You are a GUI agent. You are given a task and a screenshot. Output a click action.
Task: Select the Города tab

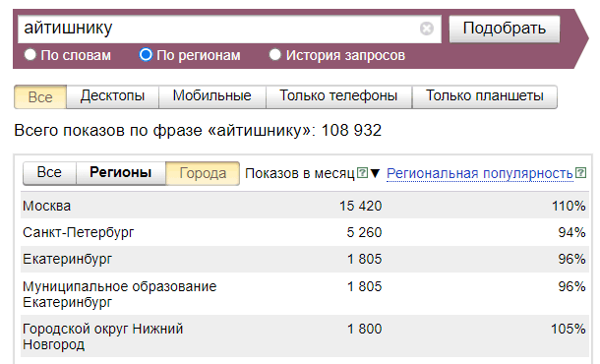click(x=203, y=173)
